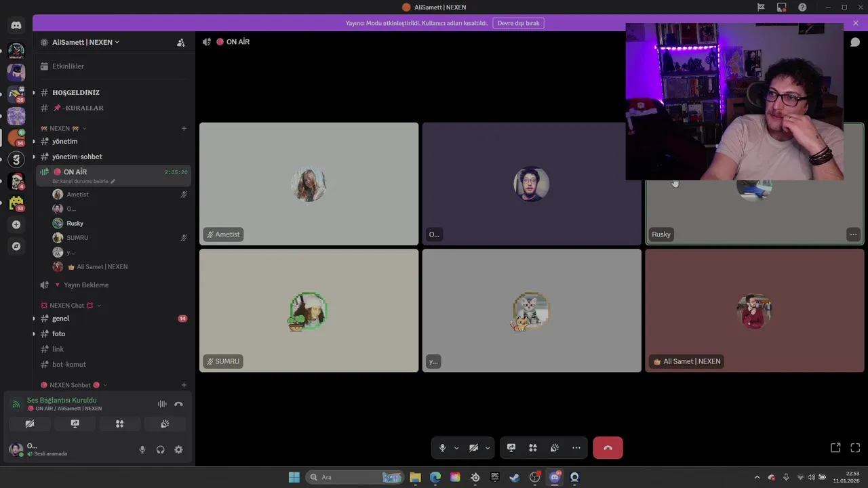868x488 pixels.
Task: Pop out the call window
Action: tap(835, 448)
